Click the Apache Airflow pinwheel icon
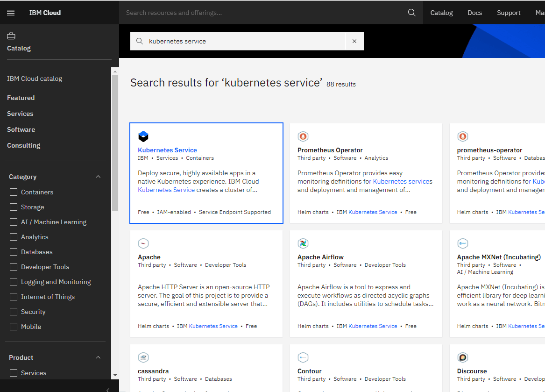 coord(303,243)
